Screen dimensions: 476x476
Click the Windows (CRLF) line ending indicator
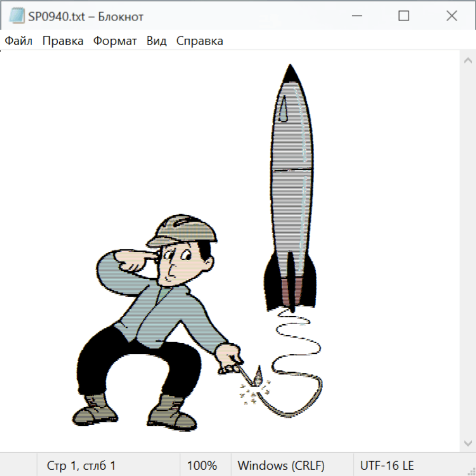[x=281, y=465]
